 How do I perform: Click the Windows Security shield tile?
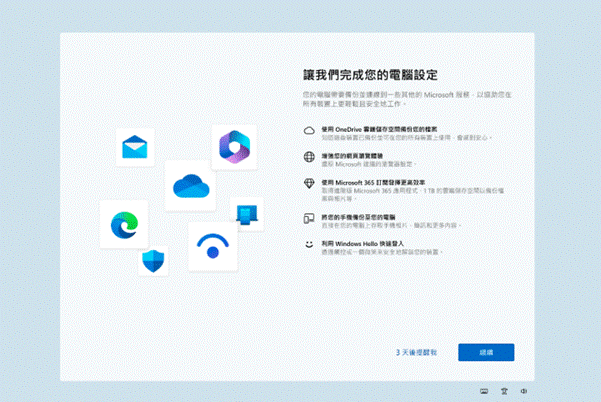click(153, 261)
